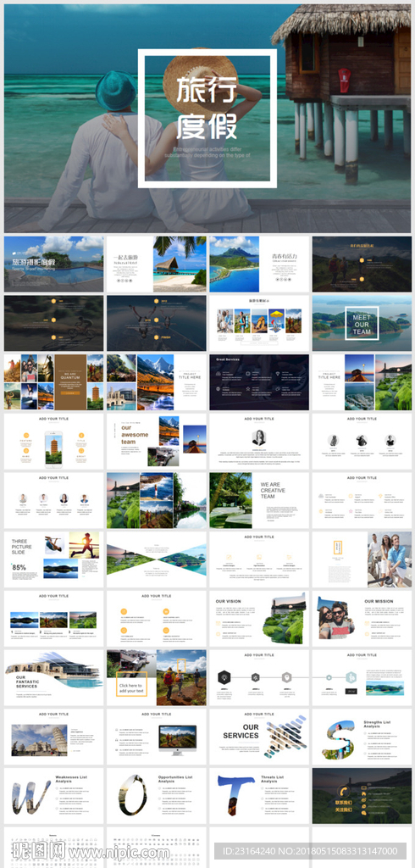
Task: Open the OUR VISION slide
Action: click(x=259, y=619)
